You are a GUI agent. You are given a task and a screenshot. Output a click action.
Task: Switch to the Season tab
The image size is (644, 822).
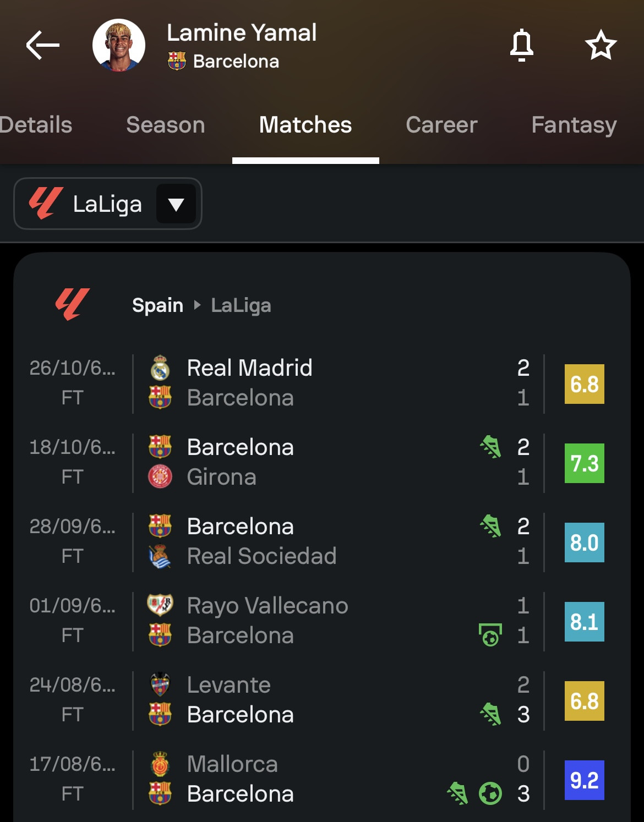[165, 125]
